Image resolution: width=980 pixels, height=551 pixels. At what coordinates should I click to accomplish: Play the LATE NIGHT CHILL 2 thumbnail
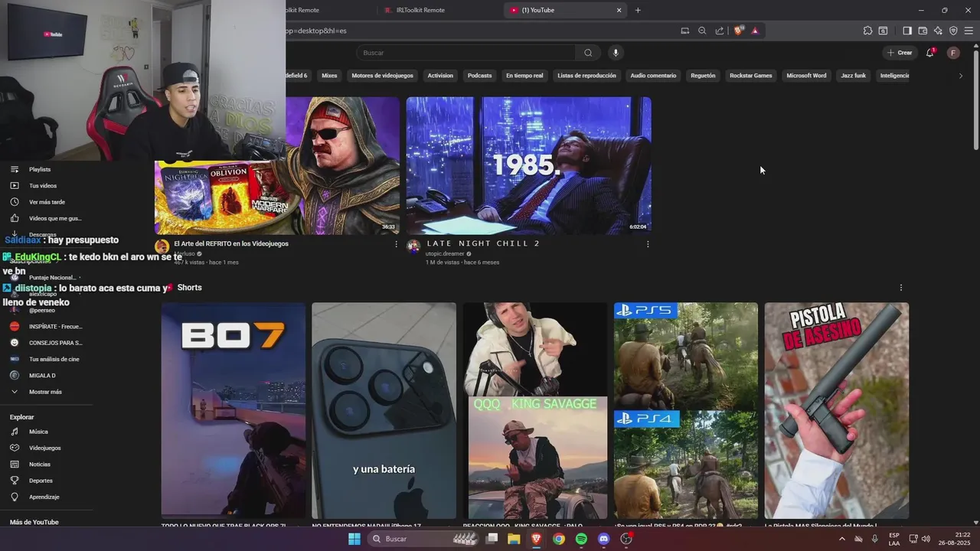click(x=528, y=165)
